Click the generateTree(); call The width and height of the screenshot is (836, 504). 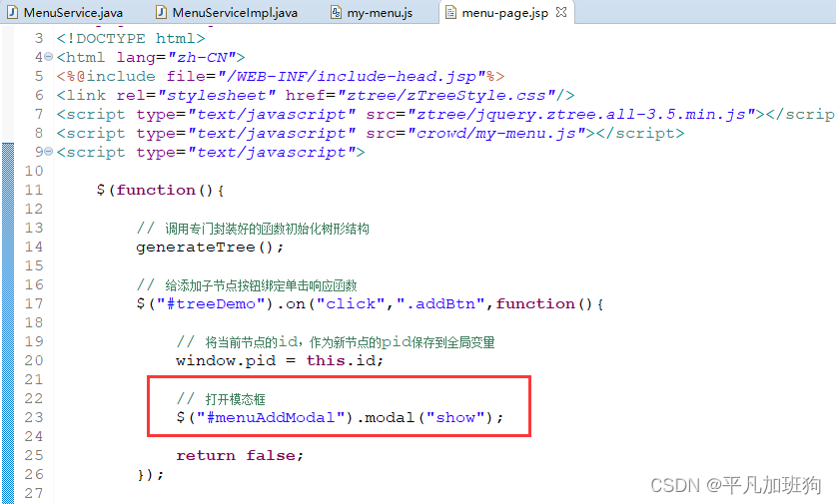tap(210, 248)
